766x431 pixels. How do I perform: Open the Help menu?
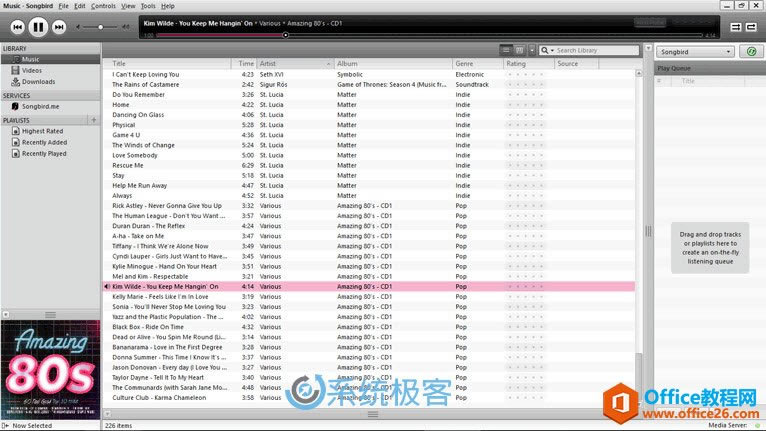[x=168, y=6]
